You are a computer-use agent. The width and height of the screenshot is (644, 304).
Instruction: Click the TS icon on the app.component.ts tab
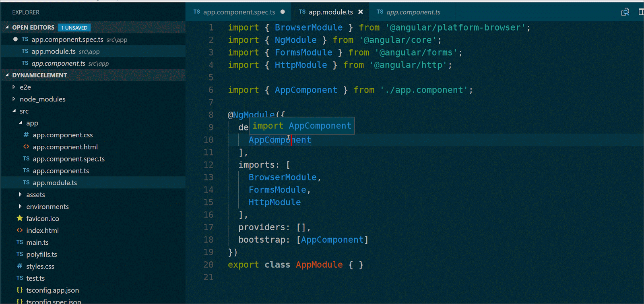(380, 12)
